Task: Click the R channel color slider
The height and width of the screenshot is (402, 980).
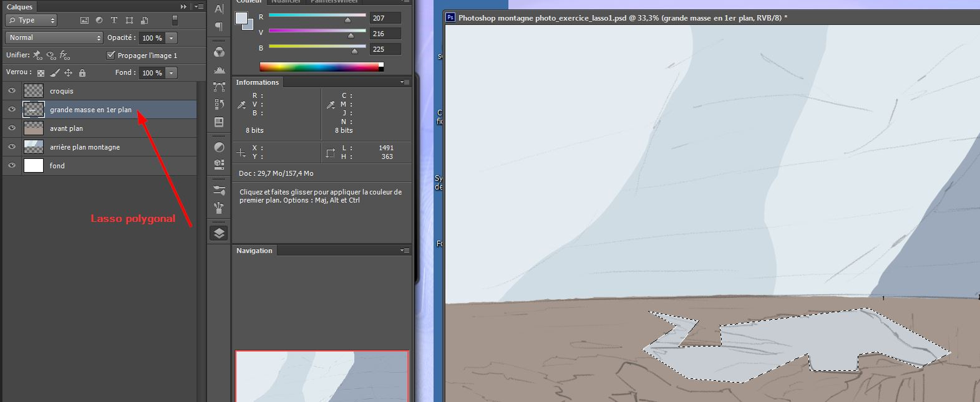Action: [x=317, y=16]
